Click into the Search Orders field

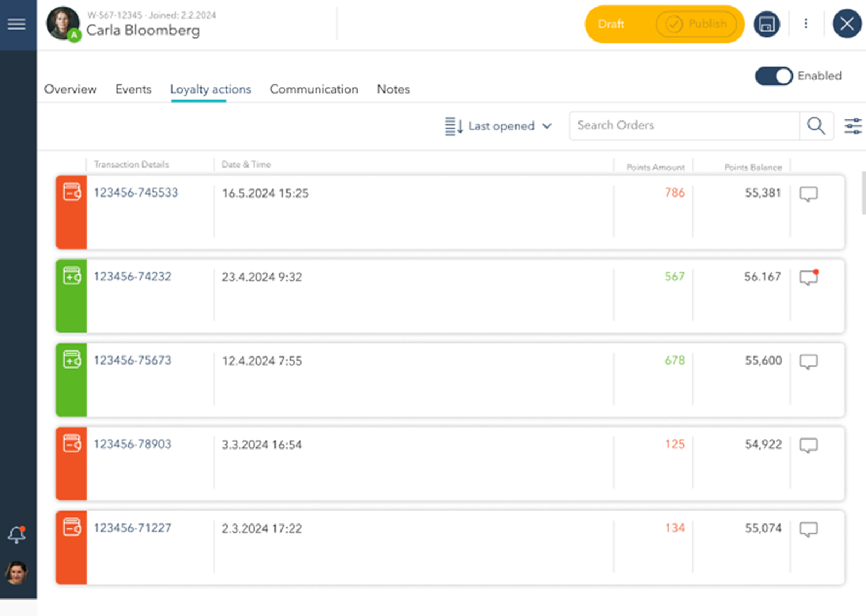(x=684, y=126)
